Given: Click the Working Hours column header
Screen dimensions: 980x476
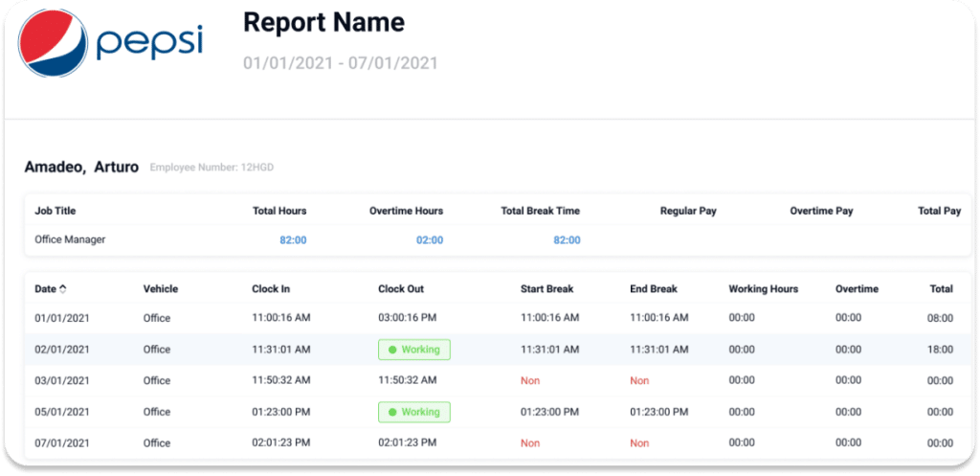Looking at the screenshot, I should [x=764, y=289].
